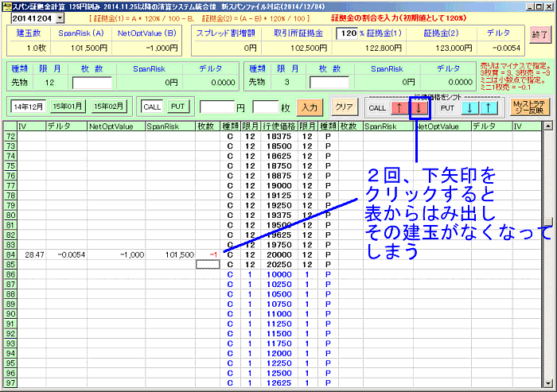Click strike price 12625 in row 97
The height and width of the screenshot is (392, 557).
click(279, 383)
